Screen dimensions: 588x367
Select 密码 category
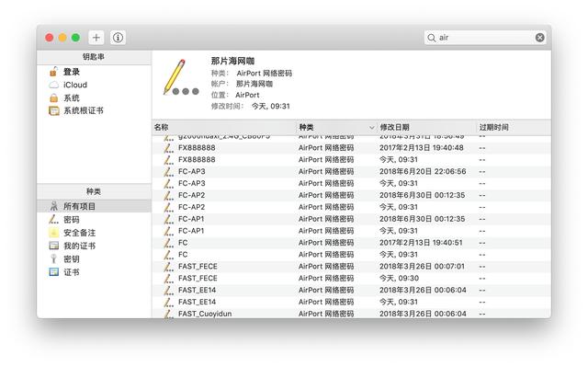coord(94,220)
